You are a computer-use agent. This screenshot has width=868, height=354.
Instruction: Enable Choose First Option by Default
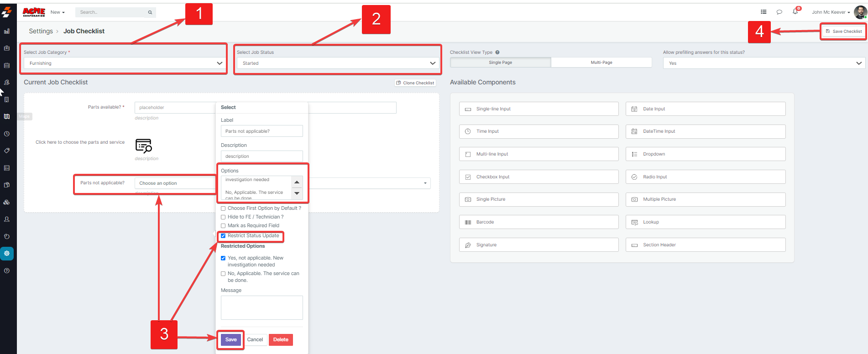click(x=223, y=208)
